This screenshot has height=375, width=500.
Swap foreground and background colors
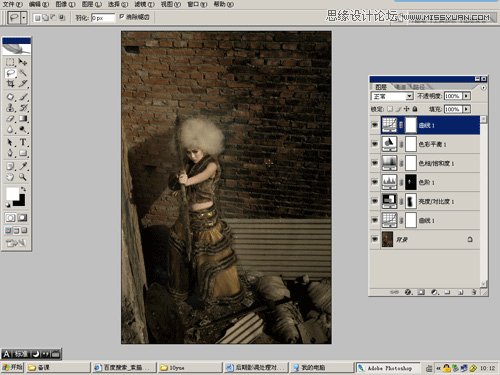pos(23,189)
